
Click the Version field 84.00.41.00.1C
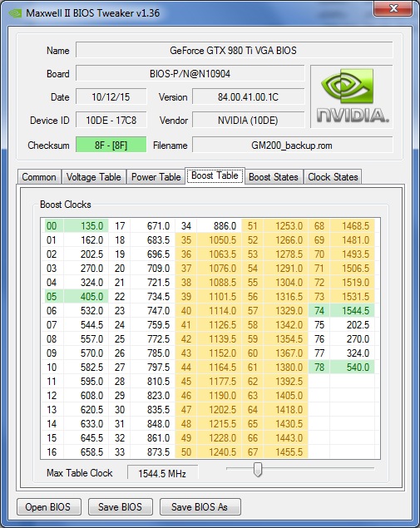pyautogui.click(x=248, y=97)
